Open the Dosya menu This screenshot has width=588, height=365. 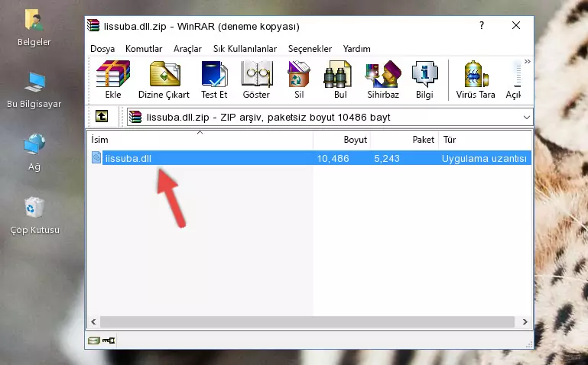click(102, 49)
